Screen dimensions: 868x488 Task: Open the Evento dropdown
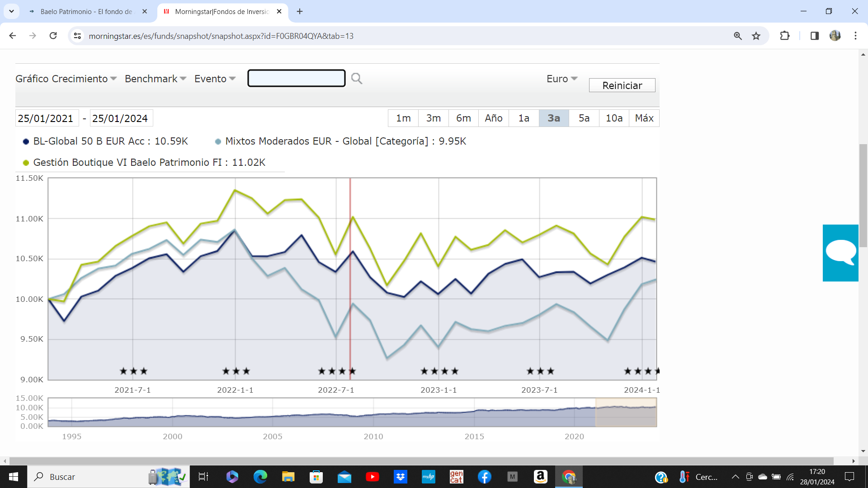[x=215, y=79]
